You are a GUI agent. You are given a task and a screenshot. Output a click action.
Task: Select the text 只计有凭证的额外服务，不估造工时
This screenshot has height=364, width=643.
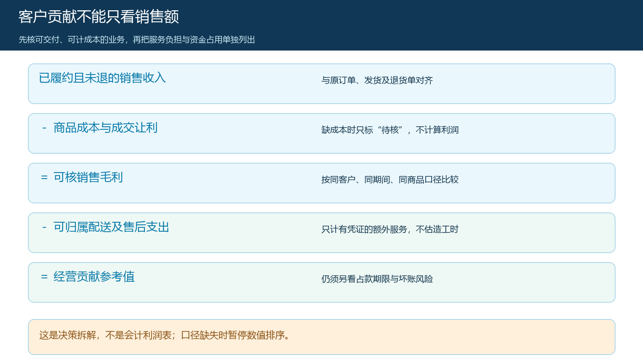click(x=390, y=229)
